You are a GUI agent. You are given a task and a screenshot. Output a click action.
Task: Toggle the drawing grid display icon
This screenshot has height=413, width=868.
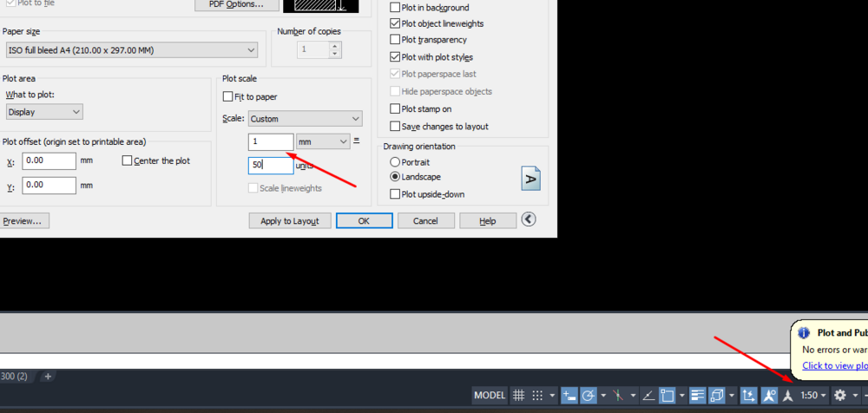(518, 396)
